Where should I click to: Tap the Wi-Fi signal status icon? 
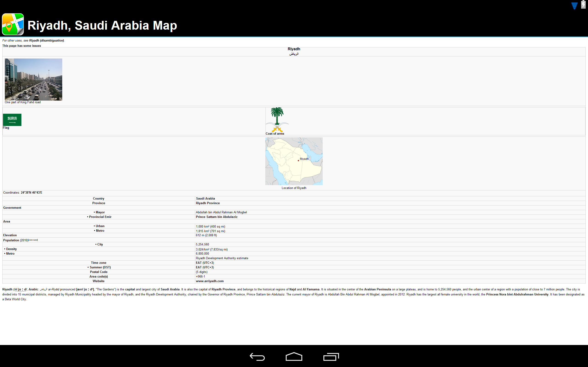point(574,6)
